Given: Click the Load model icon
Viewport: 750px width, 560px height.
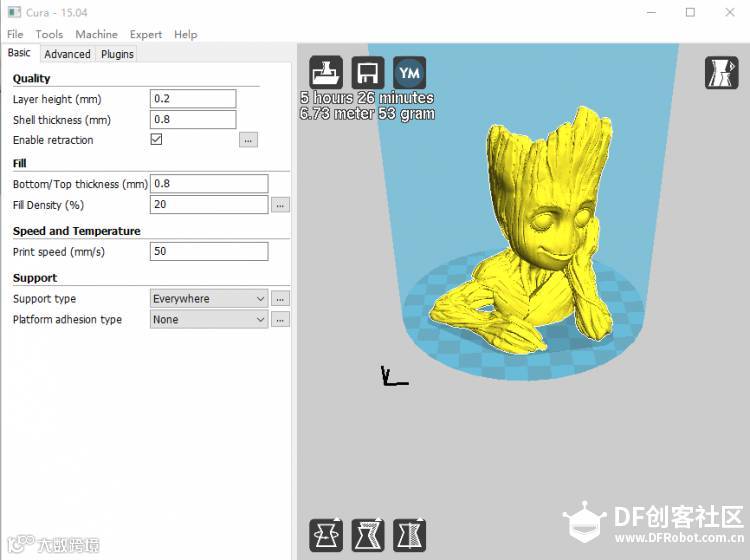Looking at the screenshot, I should pyautogui.click(x=326, y=73).
